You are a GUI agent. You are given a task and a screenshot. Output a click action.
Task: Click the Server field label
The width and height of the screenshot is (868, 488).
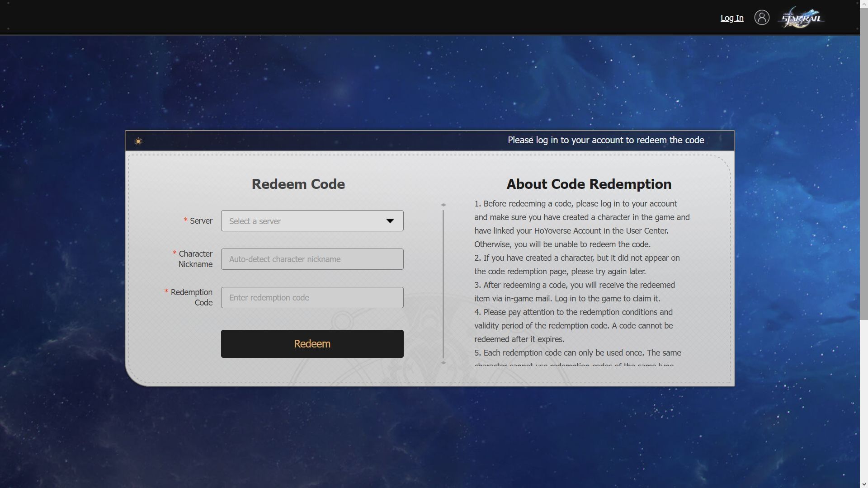[201, 221]
